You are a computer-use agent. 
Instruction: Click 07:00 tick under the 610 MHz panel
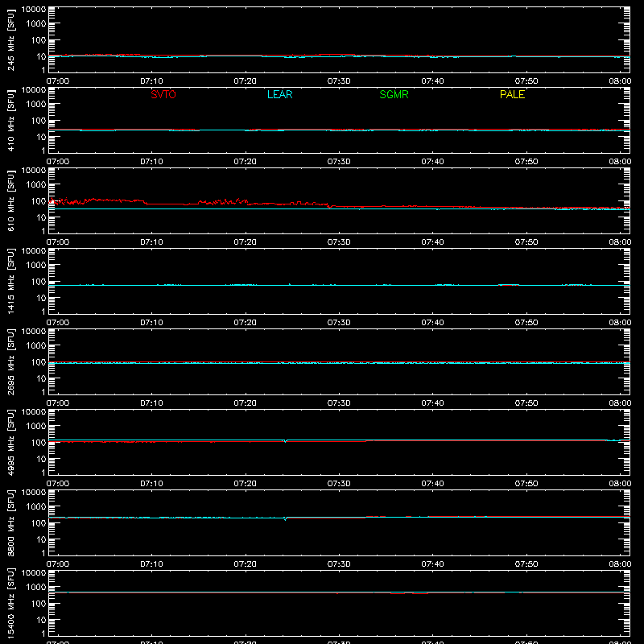click(58, 242)
